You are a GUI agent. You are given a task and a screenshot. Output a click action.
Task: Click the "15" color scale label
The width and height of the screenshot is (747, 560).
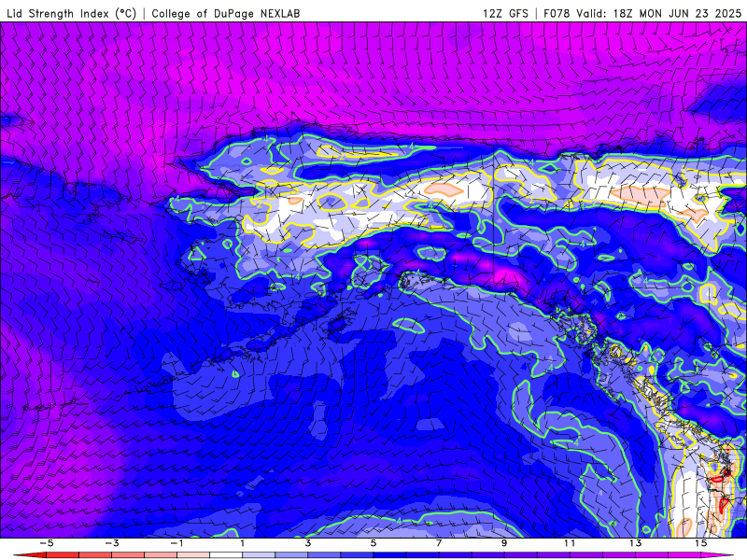tap(701, 543)
